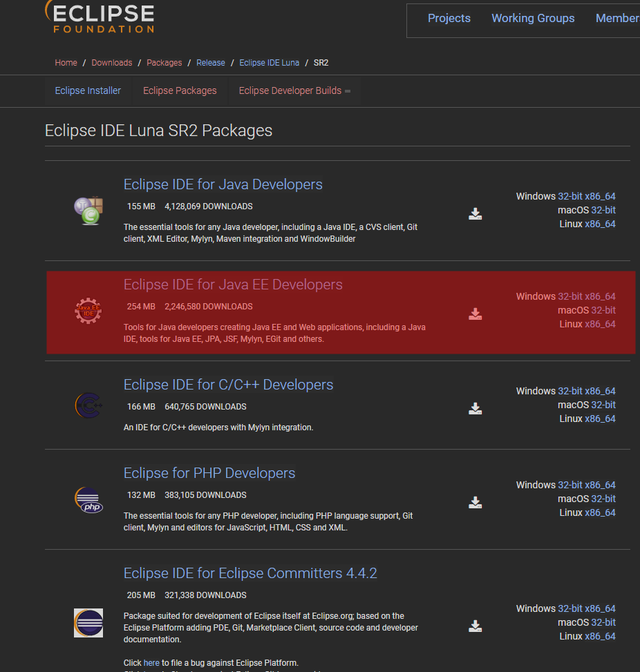Click the download icon for C/C++ package
Viewport: 640px width, 672px height.
475,408
